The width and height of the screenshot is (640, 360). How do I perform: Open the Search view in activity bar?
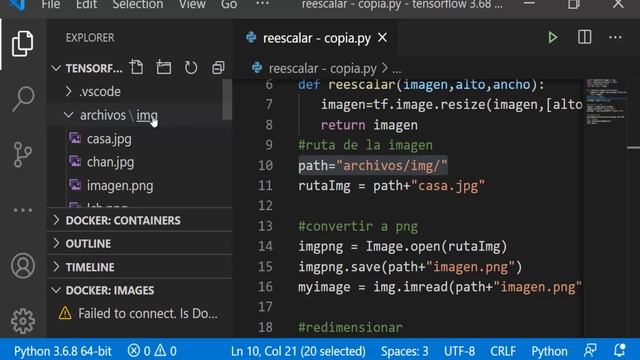coord(22,98)
